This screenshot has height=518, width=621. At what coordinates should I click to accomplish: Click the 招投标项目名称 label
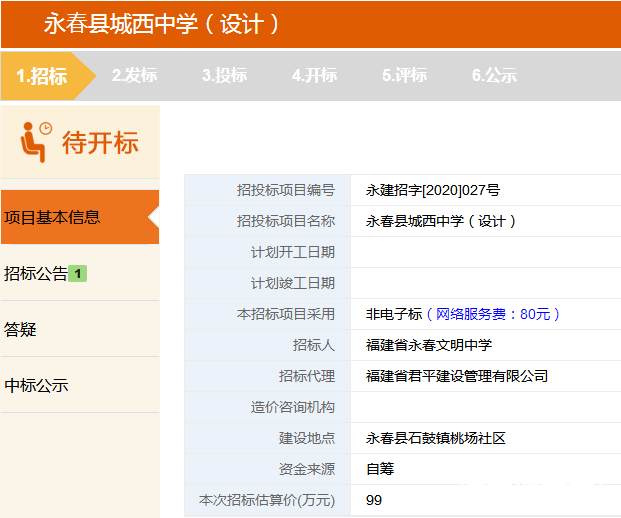[286, 221]
